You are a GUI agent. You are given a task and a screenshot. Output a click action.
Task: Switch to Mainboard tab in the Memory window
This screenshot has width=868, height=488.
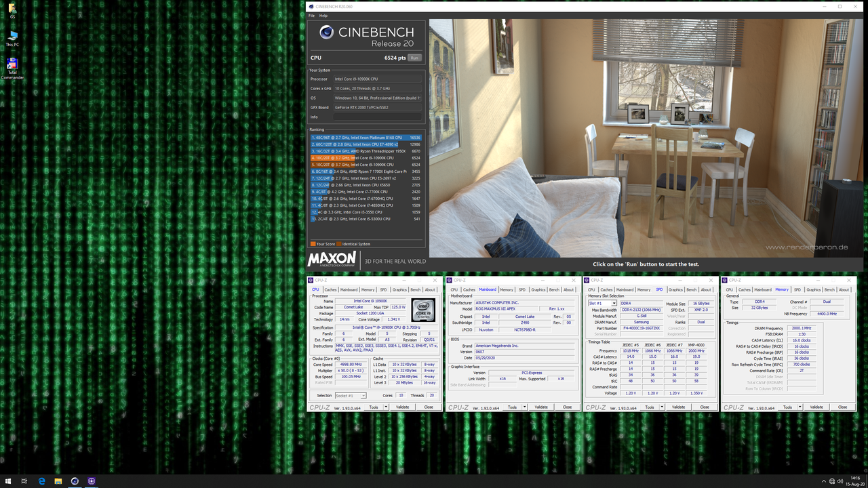pyautogui.click(x=763, y=289)
